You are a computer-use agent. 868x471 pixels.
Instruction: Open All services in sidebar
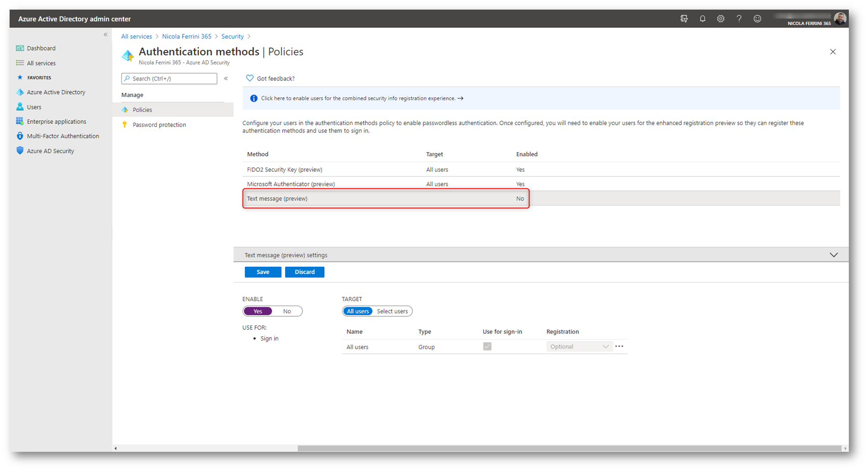[x=41, y=63]
